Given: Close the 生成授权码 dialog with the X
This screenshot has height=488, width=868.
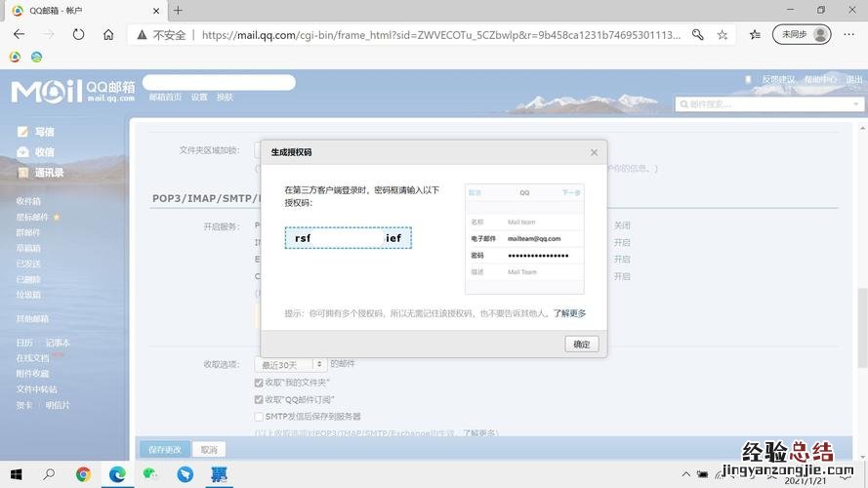Looking at the screenshot, I should coord(594,152).
